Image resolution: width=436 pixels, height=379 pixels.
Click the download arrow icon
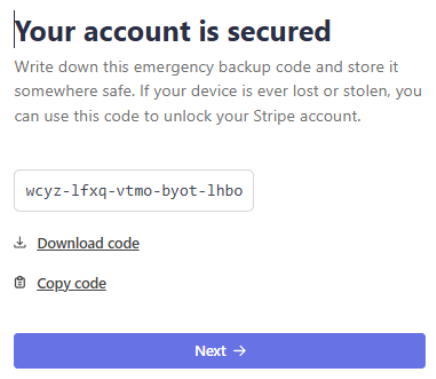[x=20, y=243]
